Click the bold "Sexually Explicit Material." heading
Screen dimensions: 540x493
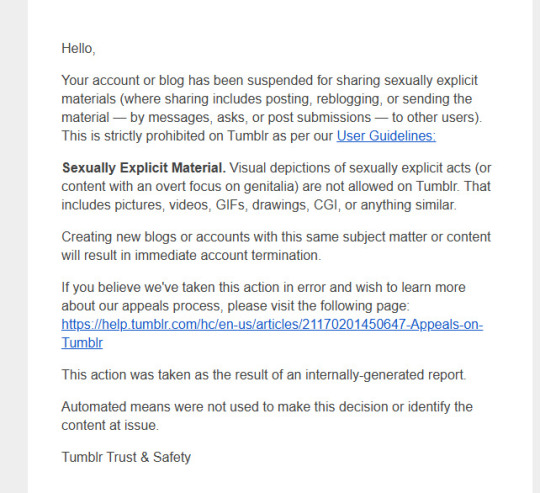coord(144,168)
